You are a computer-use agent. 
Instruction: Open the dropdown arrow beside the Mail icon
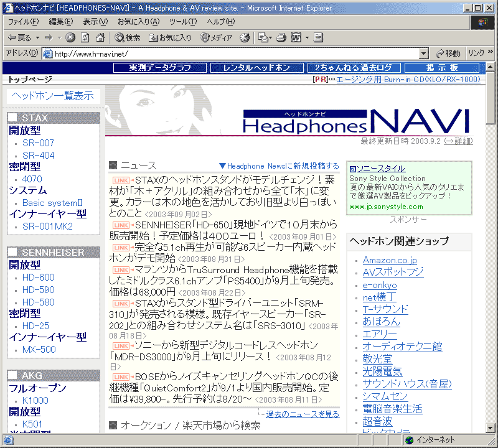pyautogui.click(x=270, y=38)
